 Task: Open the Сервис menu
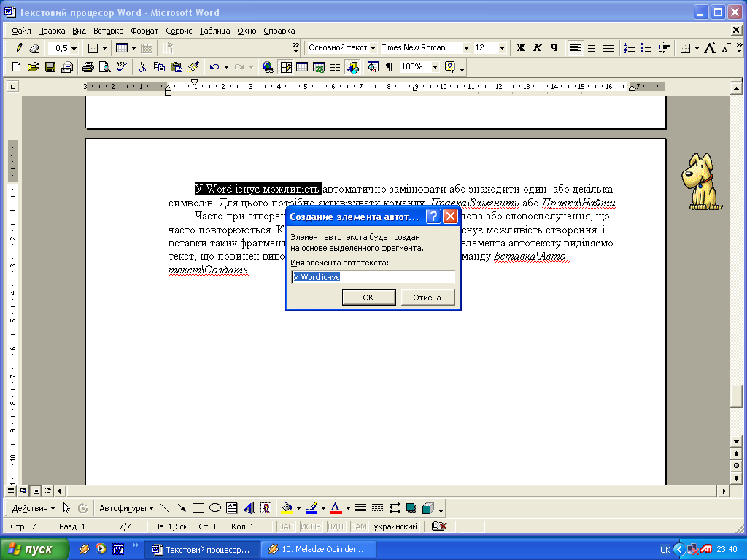[x=179, y=31]
